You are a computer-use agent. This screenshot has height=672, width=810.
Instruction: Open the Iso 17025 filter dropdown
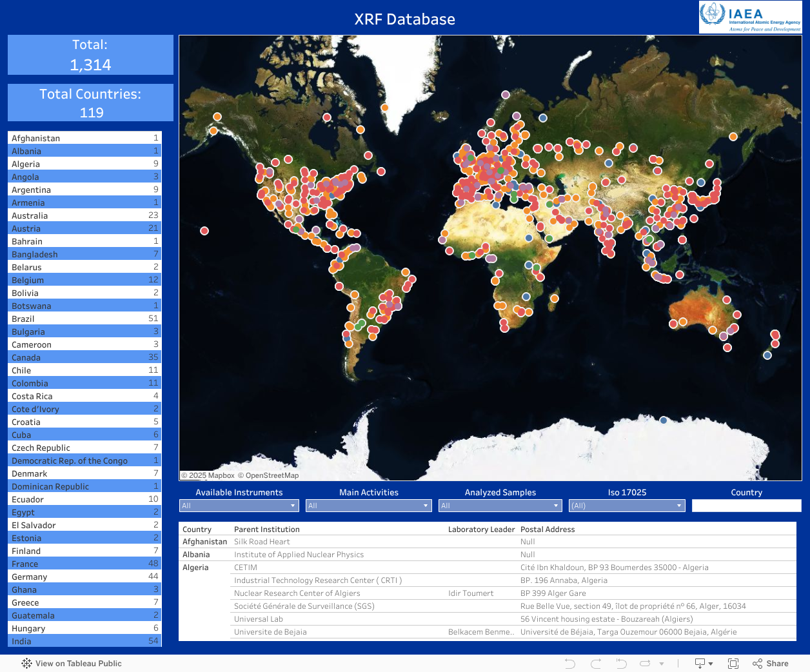(x=626, y=506)
